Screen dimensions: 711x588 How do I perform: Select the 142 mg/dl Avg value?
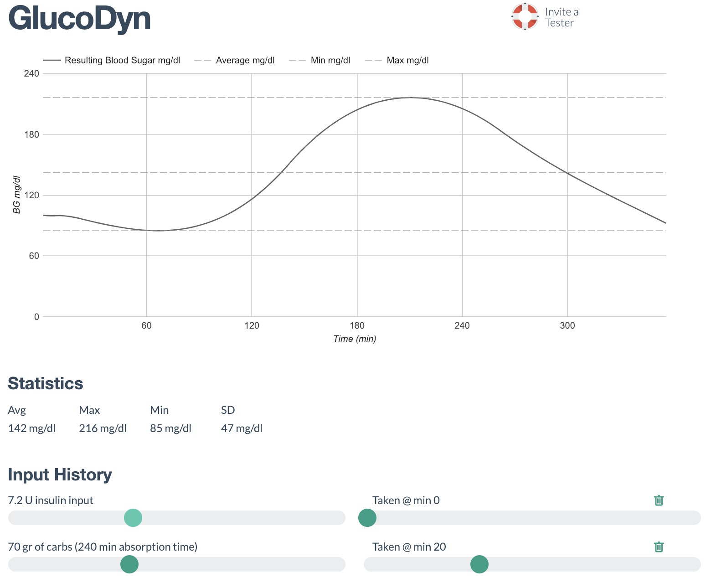(32, 428)
